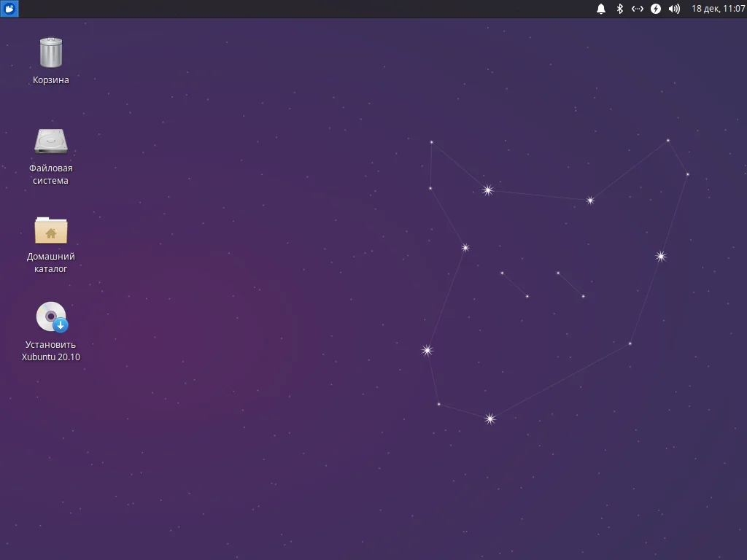The height and width of the screenshot is (560, 747).
Task: Open the Whisker applications menu
Action: point(8,8)
